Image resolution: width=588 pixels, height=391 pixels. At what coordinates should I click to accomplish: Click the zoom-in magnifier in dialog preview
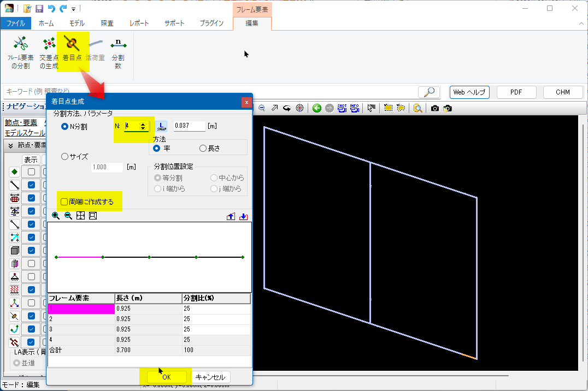click(56, 216)
